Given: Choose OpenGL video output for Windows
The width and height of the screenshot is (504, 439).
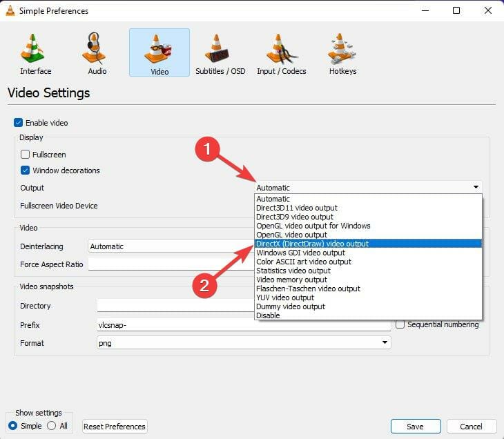Looking at the screenshot, I should tap(369, 226).
